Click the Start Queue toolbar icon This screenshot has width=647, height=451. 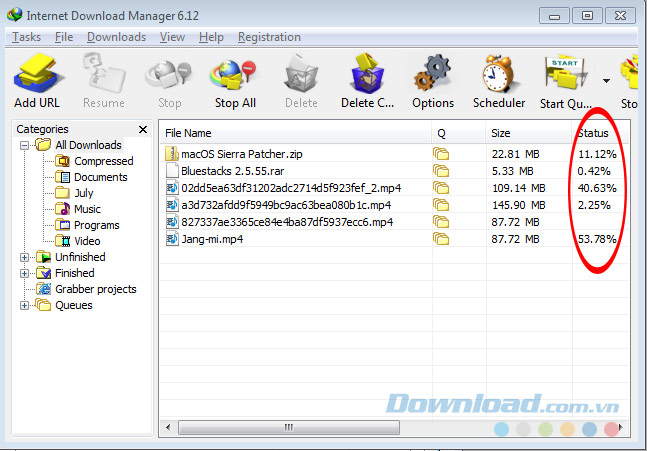(566, 73)
